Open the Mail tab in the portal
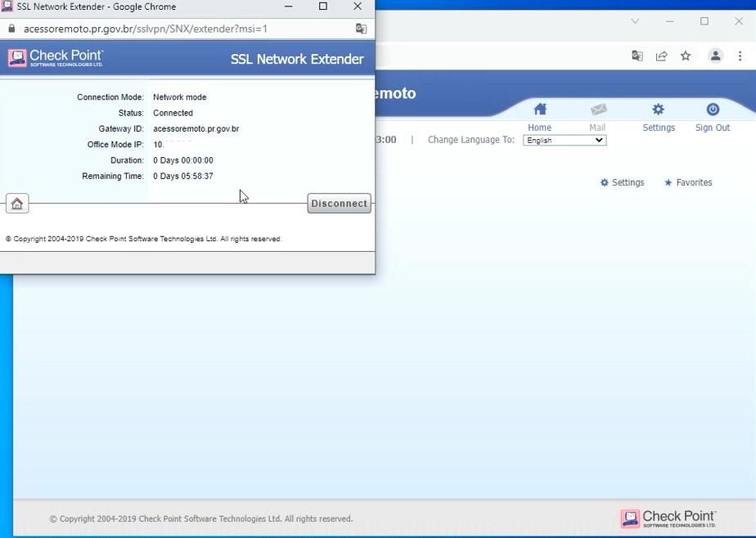 (597, 118)
